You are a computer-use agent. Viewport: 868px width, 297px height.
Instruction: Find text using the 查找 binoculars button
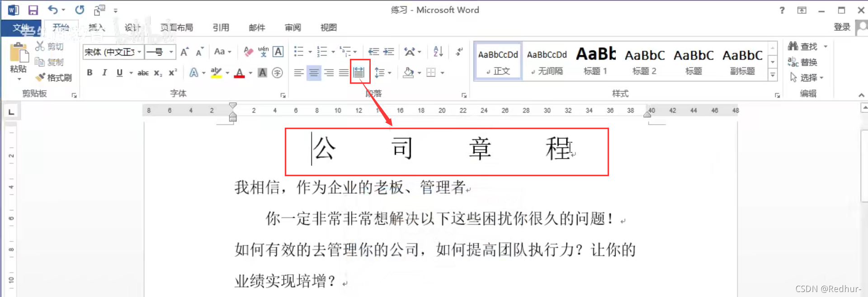tap(803, 46)
